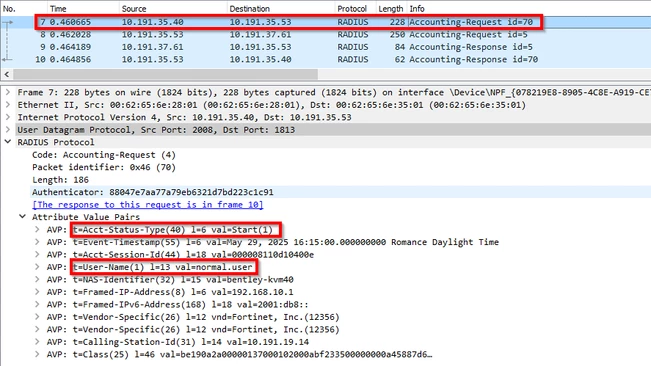Image resolution: width=651 pixels, height=366 pixels.
Task: Select the Length: 186 field
Action: [x=60, y=180]
